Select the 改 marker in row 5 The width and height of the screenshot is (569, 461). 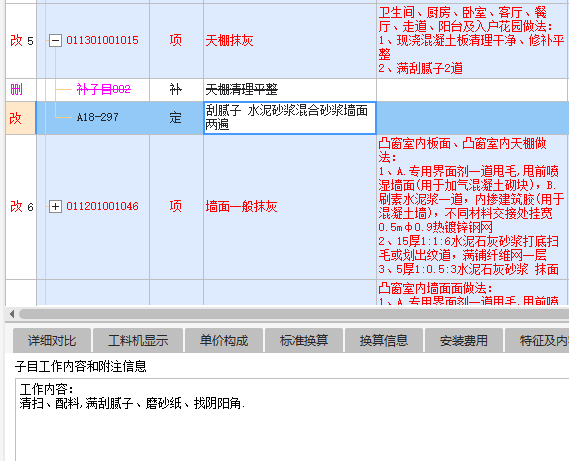pyautogui.click(x=16, y=40)
